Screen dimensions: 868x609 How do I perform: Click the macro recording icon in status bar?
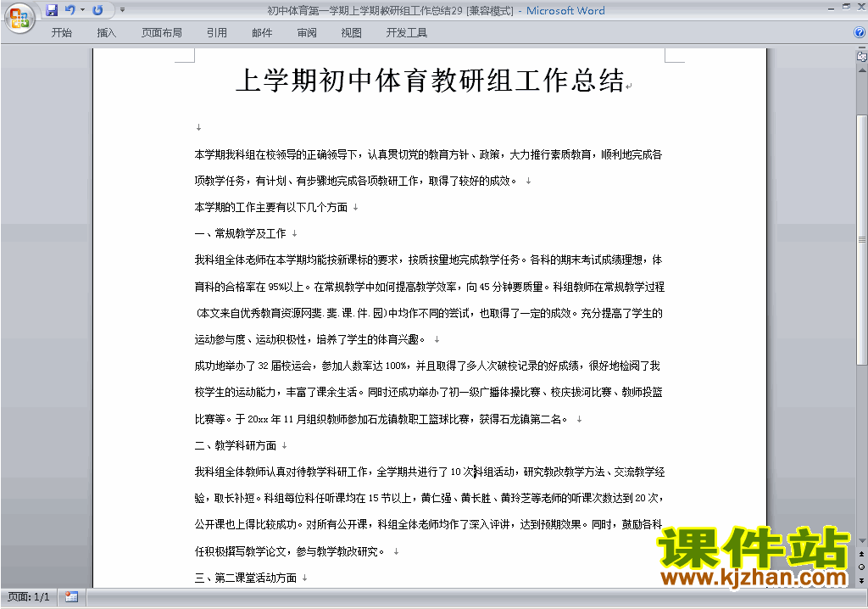[x=71, y=597]
